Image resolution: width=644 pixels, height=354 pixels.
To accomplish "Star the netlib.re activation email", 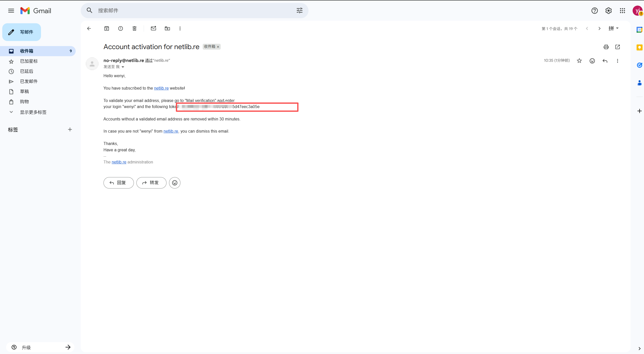I will [579, 61].
